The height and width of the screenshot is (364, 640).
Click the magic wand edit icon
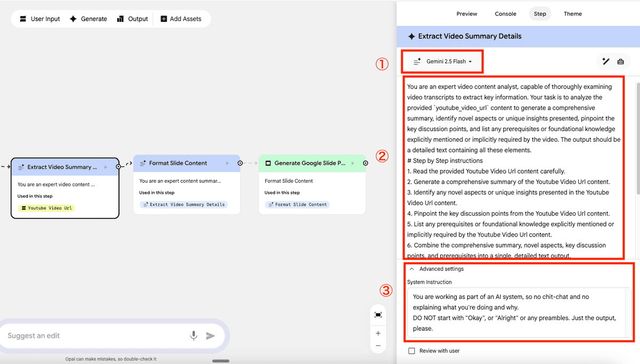pyautogui.click(x=606, y=61)
